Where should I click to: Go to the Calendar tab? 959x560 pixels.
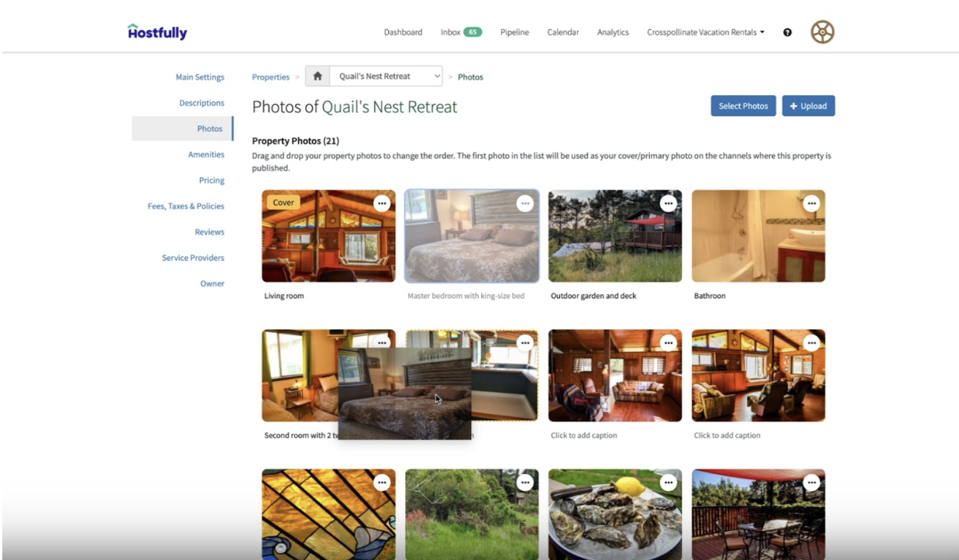[x=563, y=32]
